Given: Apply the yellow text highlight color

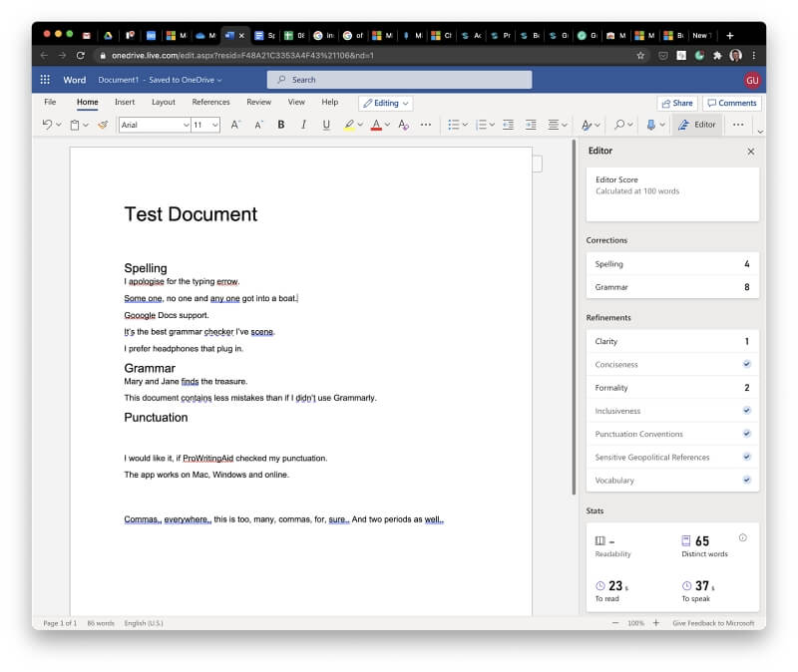Looking at the screenshot, I should coord(349,125).
